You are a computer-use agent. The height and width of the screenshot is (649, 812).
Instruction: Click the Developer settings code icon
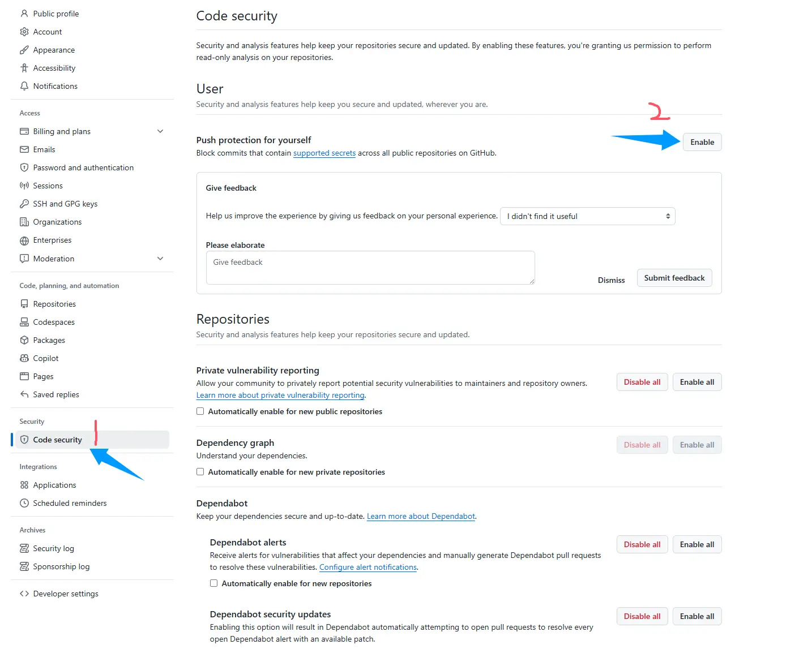click(24, 594)
